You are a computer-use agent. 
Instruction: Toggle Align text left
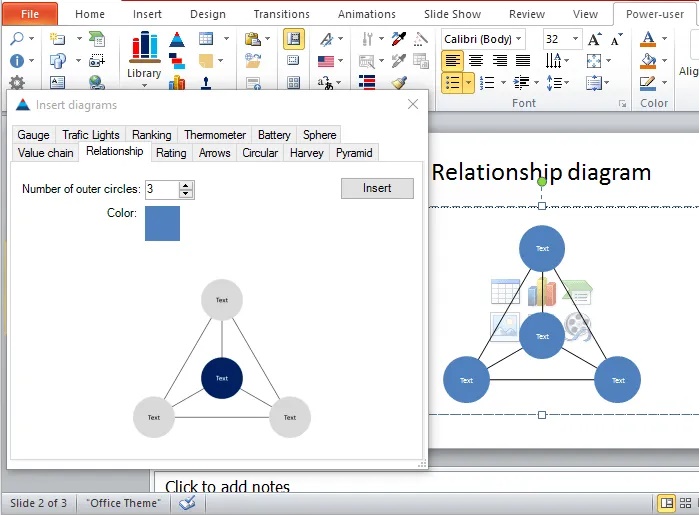(x=452, y=60)
